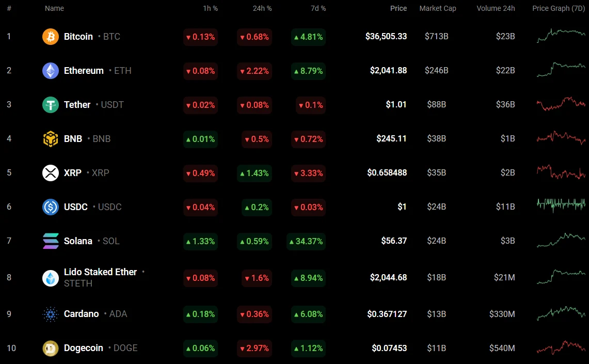This screenshot has height=364, width=589.
Task: Click the USDC logo icon
Action: 51,207
